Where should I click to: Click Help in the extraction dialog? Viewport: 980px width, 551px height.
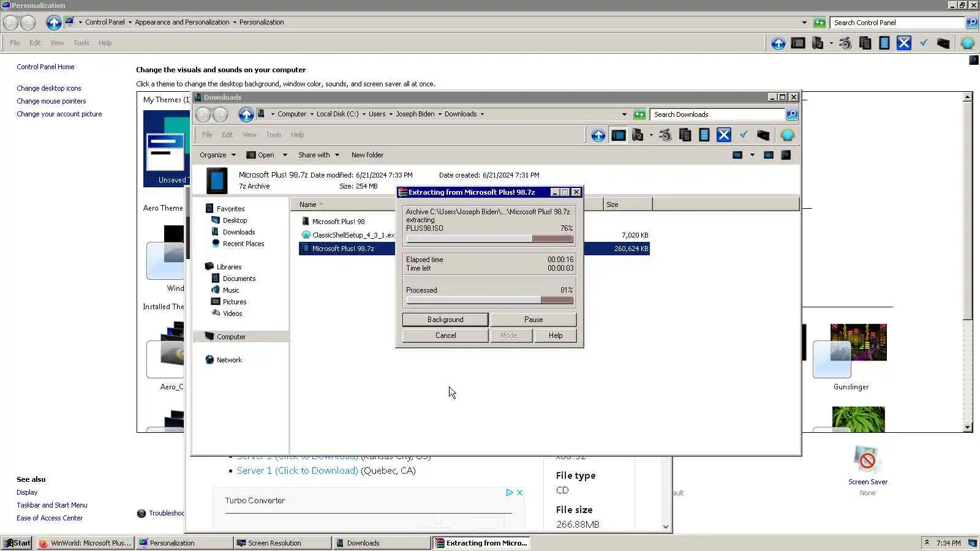tap(556, 335)
